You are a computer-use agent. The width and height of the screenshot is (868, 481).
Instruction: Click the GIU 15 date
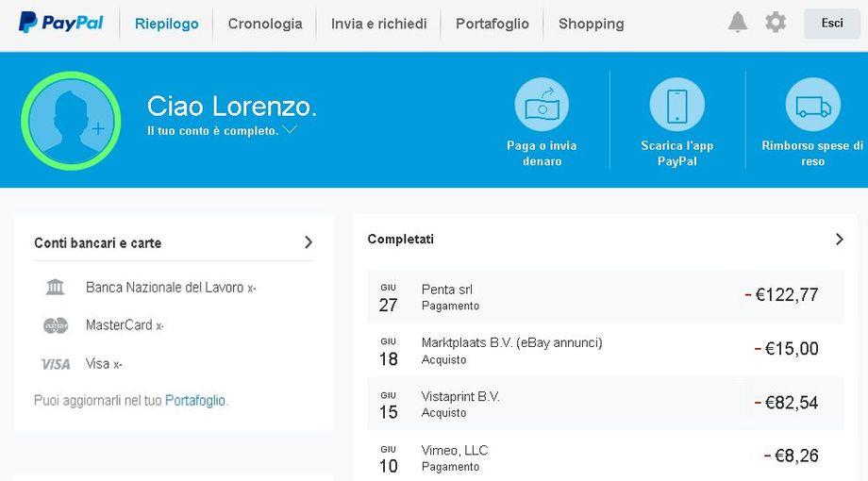pyautogui.click(x=388, y=406)
